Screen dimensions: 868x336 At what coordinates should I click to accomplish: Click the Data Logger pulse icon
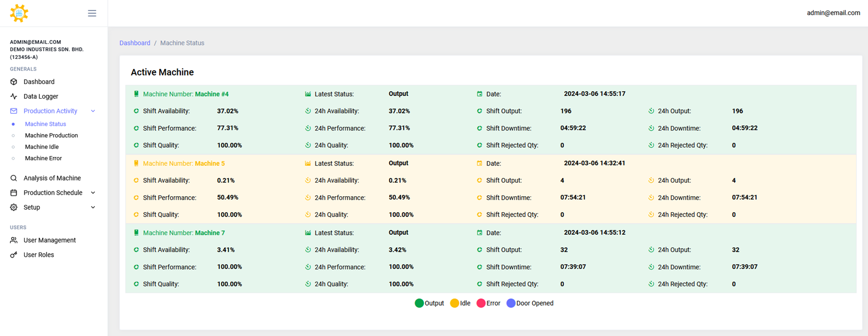click(x=14, y=97)
